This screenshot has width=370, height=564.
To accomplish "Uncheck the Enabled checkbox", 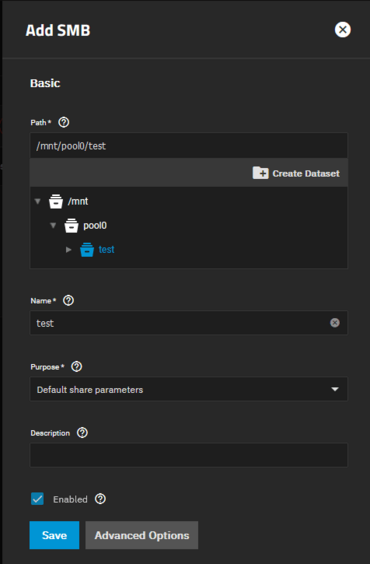I will (37, 499).
